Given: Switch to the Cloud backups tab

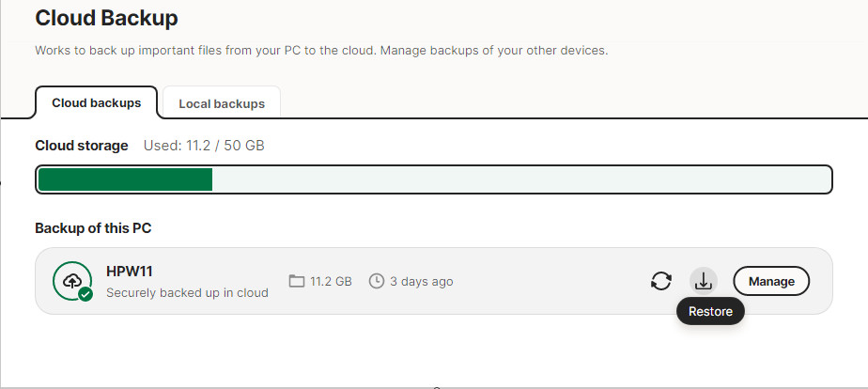Looking at the screenshot, I should pos(96,103).
